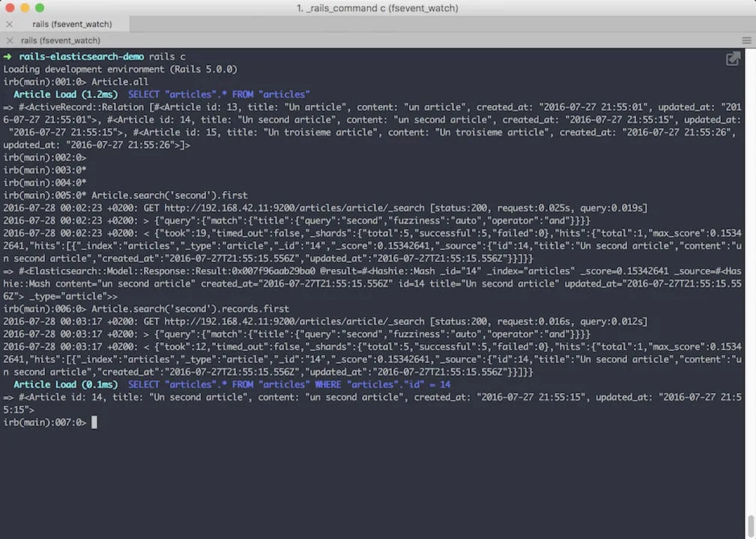Click '#<ActiveRecord::Relation' result text

tap(81, 107)
